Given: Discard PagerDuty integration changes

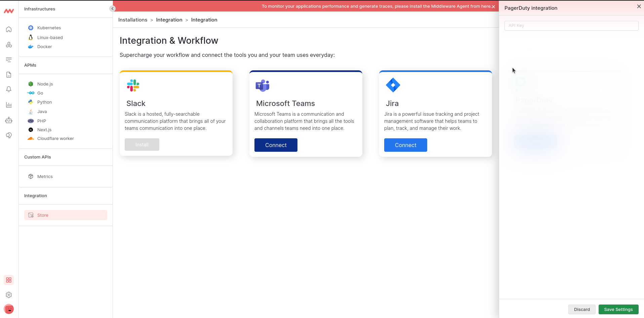Looking at the screenshot, I should click(582, 309).
